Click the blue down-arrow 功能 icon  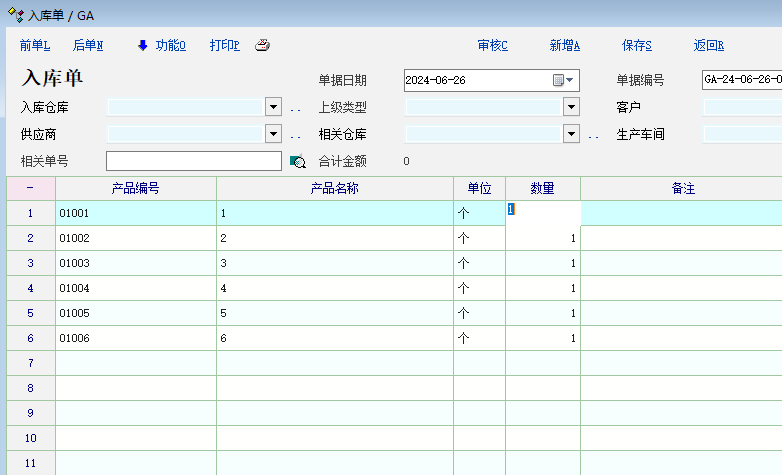pos(142,45)
